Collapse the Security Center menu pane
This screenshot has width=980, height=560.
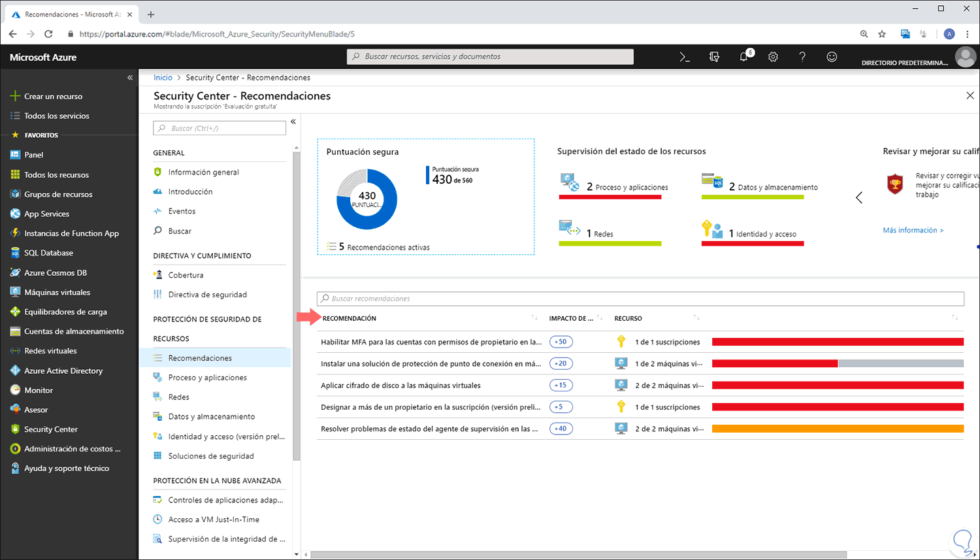[293, 122]
